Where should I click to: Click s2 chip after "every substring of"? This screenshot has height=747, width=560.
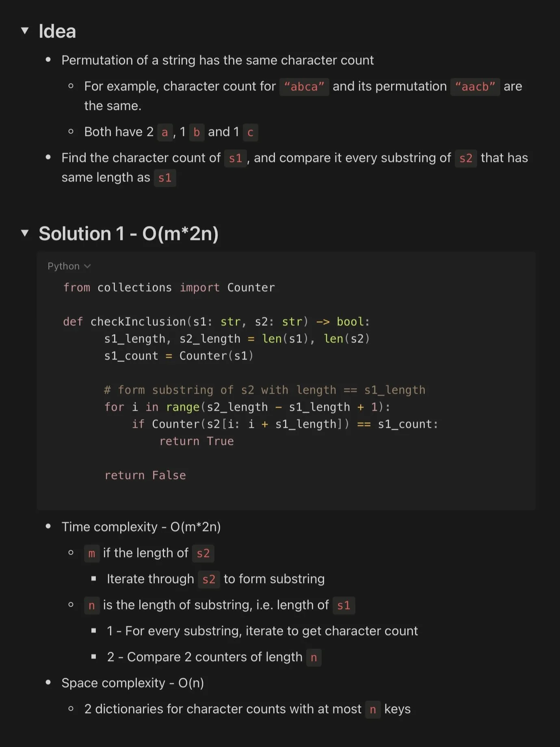tap(466, 158)
